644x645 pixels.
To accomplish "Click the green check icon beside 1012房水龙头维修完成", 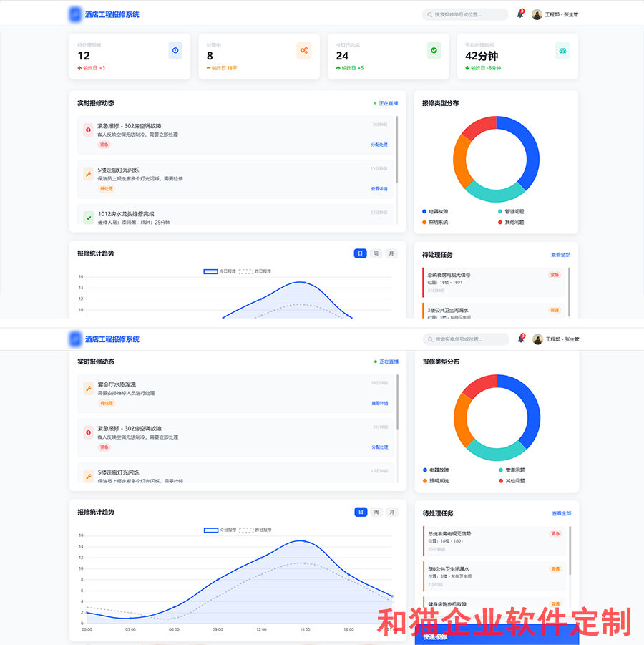I will [89, 217].
